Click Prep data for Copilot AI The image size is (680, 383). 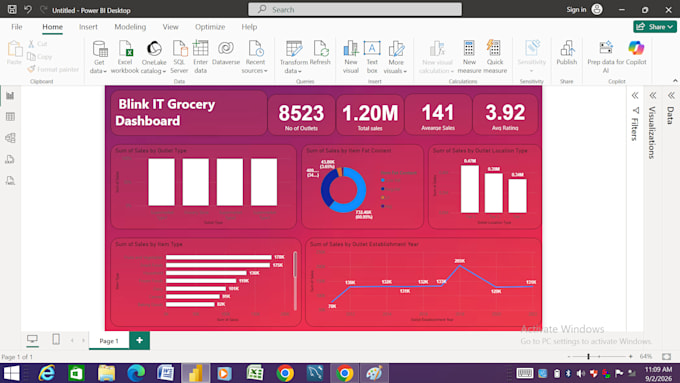tap(606, 57)
